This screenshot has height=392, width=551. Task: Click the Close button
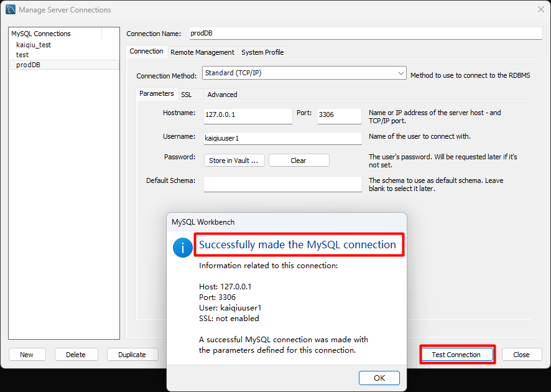(521, 355)
